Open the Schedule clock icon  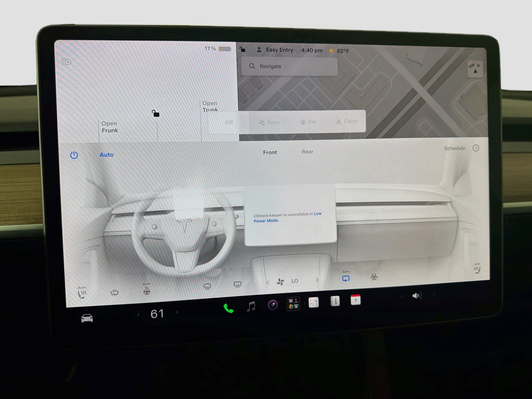click(476, 148)
